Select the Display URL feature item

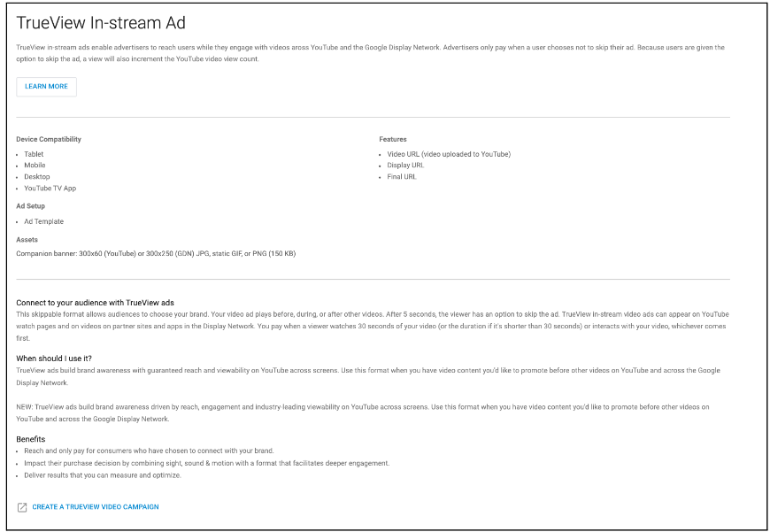pos(405,166)
